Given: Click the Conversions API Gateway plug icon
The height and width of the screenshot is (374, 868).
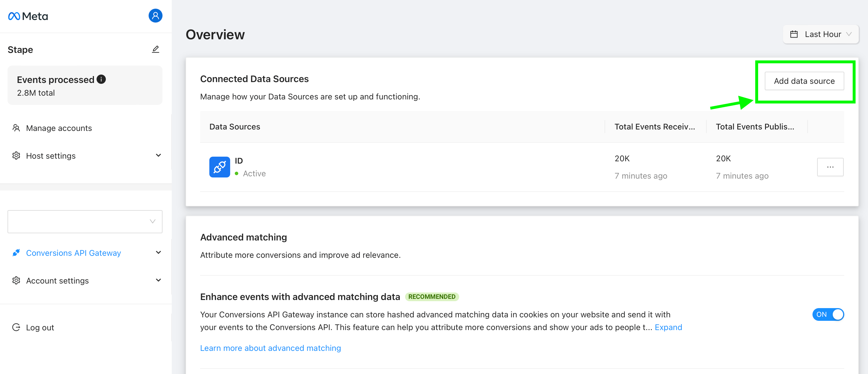Looking at the screenshot, I should pos(16,253).
